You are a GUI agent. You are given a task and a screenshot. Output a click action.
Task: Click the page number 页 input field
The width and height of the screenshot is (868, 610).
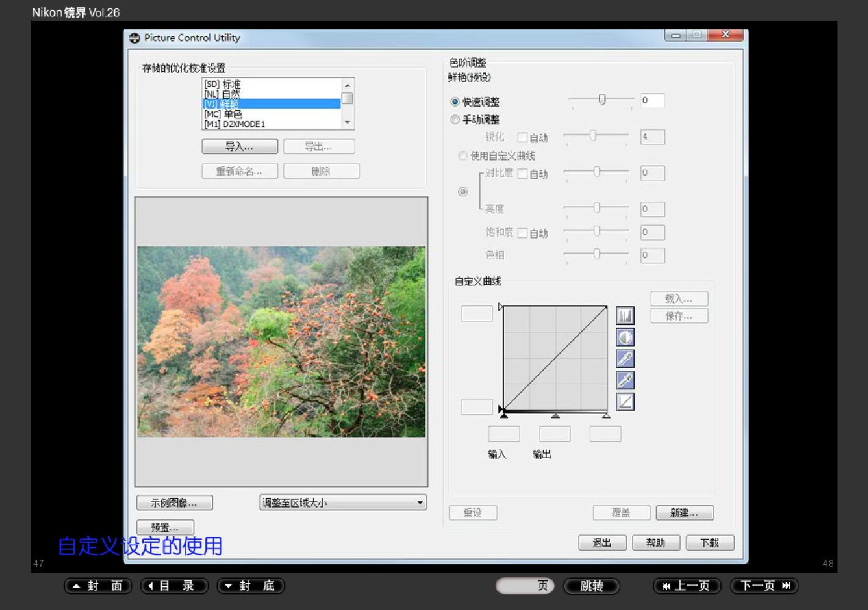(525, 586)
